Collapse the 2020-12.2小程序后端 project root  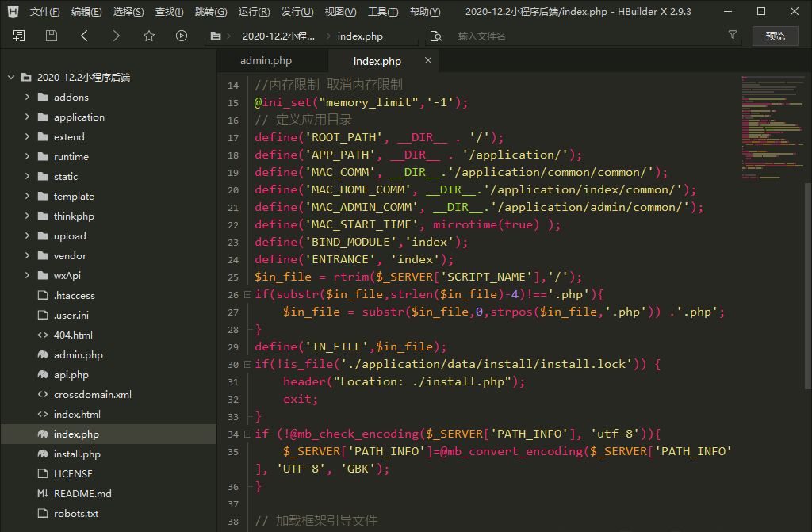[x=11, y=78]
